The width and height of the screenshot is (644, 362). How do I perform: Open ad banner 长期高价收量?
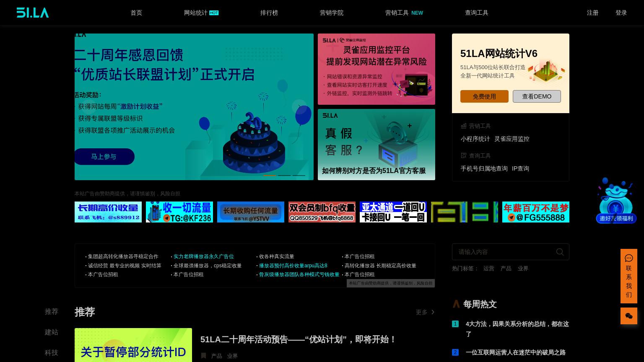(x=108, y=212)
